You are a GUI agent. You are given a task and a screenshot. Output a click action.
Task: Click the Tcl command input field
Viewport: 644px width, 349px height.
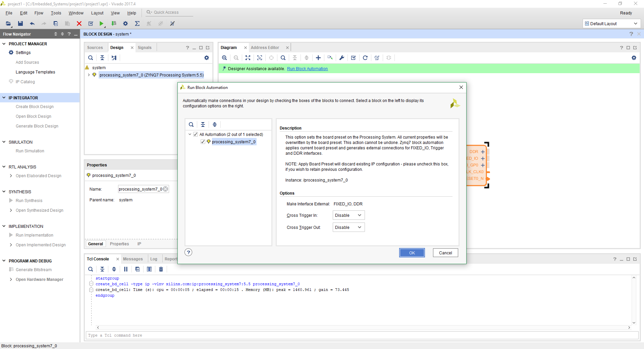(x=362, y=335)
